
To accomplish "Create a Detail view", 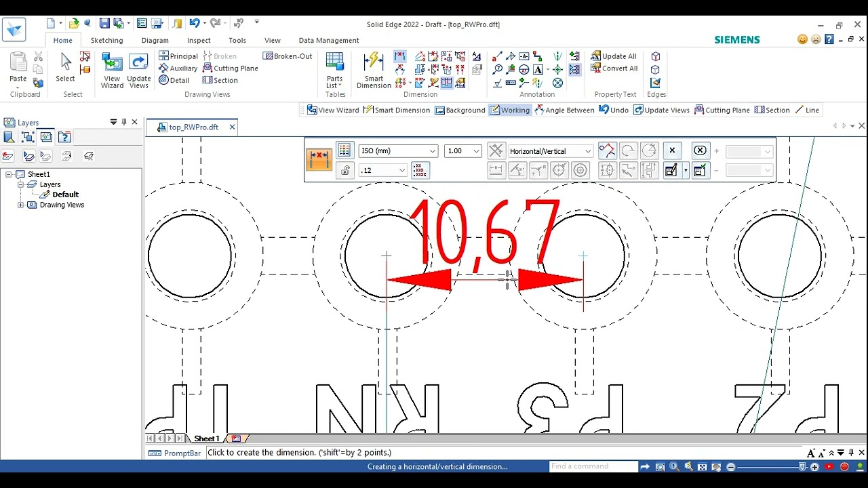I will [x=174, y=80].
